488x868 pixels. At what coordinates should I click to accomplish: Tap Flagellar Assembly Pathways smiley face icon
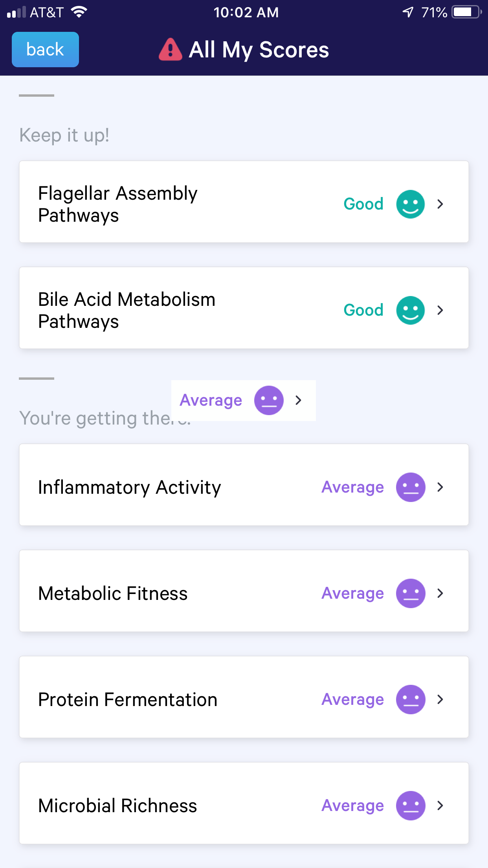410,204
